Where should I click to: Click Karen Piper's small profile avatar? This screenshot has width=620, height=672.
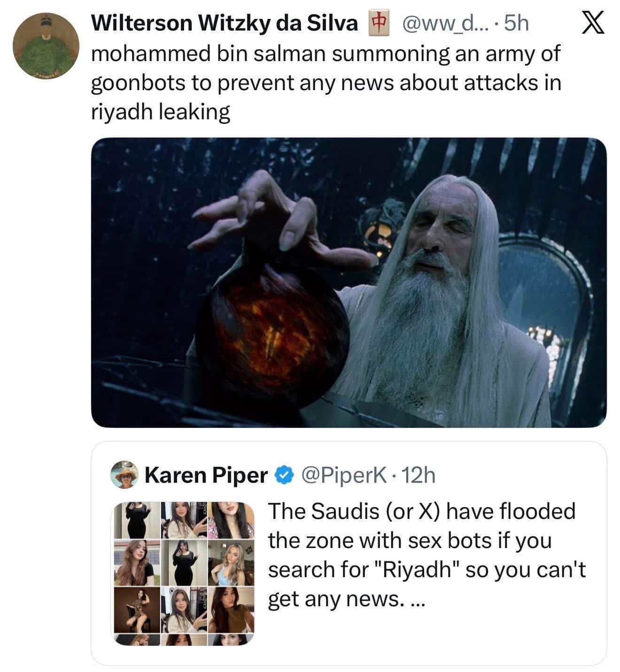point(124,475)
